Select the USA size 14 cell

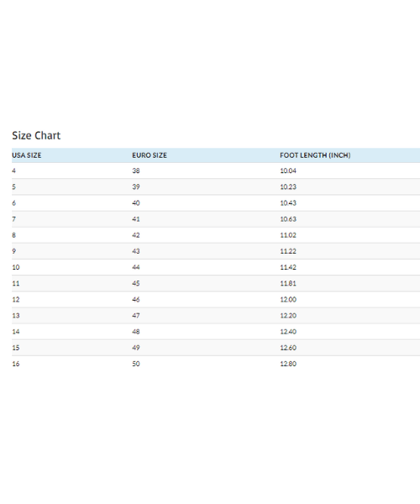[x=16, y=332]
